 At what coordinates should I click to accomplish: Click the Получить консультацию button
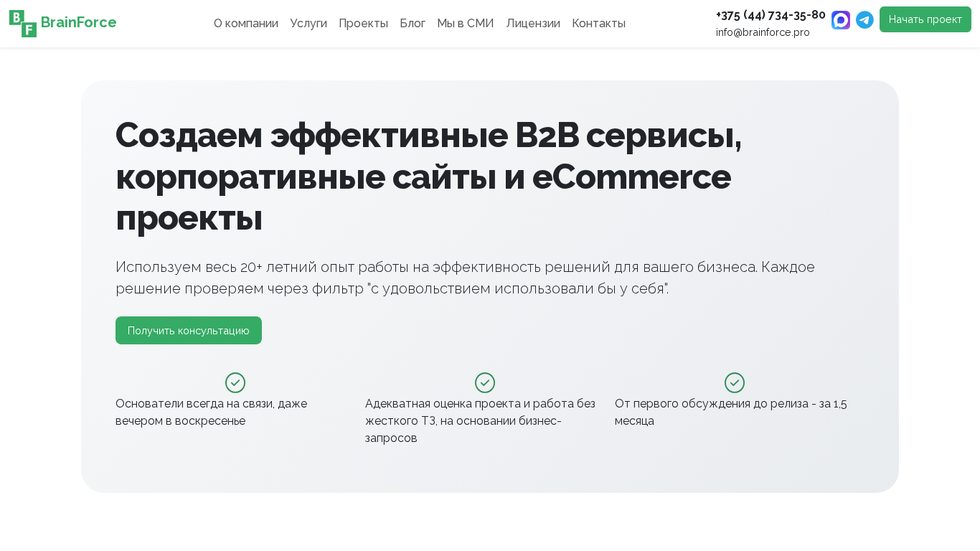(x=189, y=331)
